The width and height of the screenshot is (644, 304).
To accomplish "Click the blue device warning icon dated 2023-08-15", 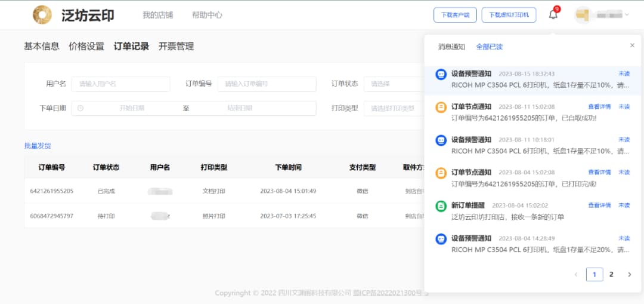I will point(441,75).
